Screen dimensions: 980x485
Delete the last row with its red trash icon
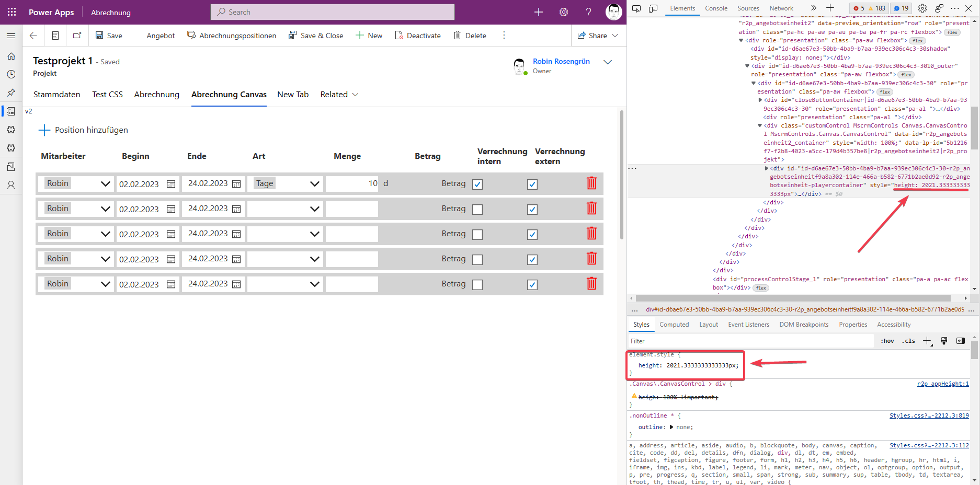[591, 283]
